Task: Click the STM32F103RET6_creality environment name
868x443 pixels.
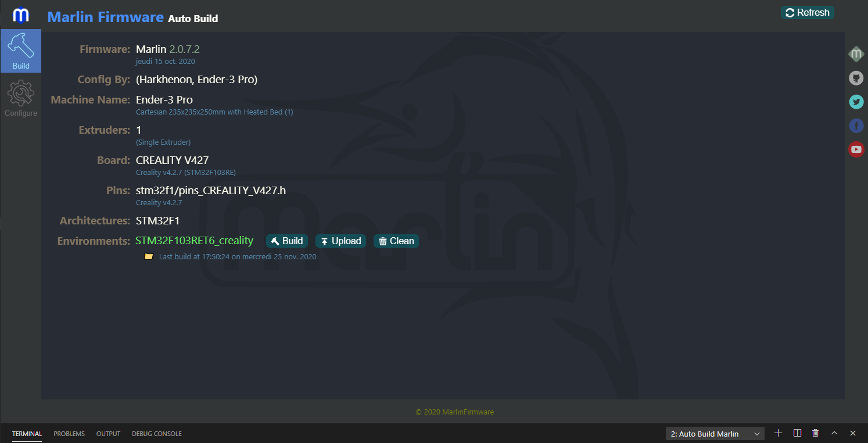Action: click(195, 241)
